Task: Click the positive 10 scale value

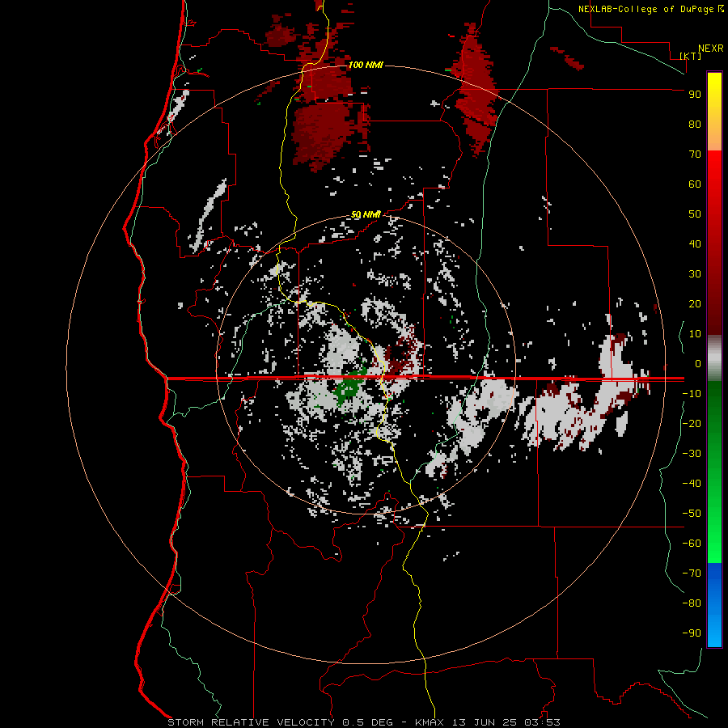Action: tap(695, 334)
